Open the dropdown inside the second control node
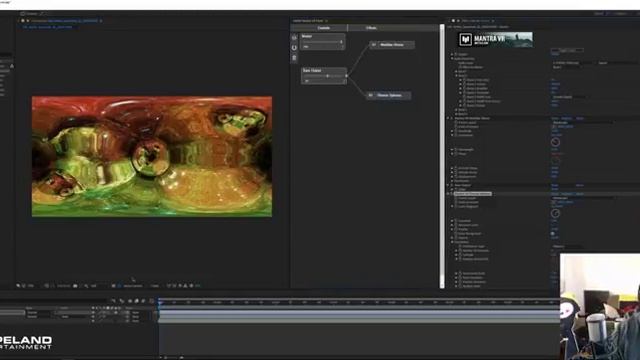640x360 pixels. click(x=324, y=81)
